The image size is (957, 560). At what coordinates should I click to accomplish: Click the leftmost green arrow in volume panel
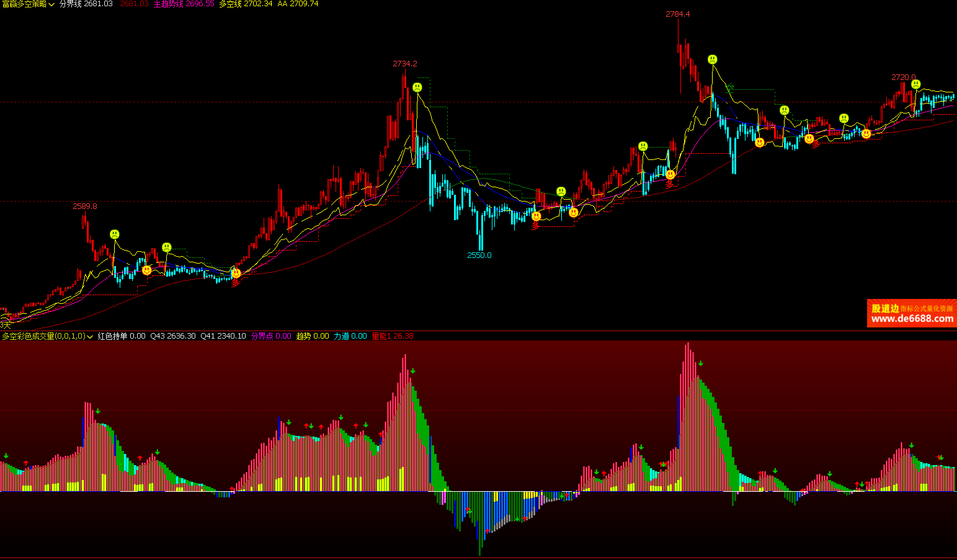click(x=6, y=456)
